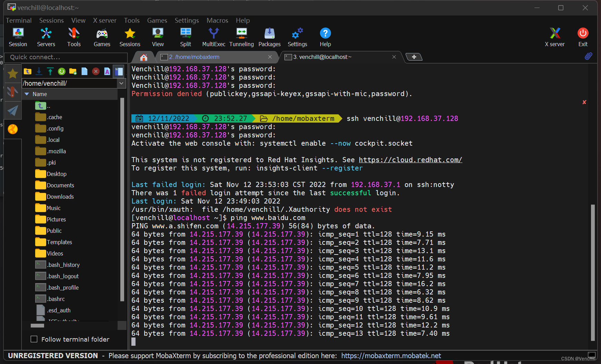Viewport: 601px width, 364px height.
Task: Open the View toolbar icon
Action: [158, 37]
